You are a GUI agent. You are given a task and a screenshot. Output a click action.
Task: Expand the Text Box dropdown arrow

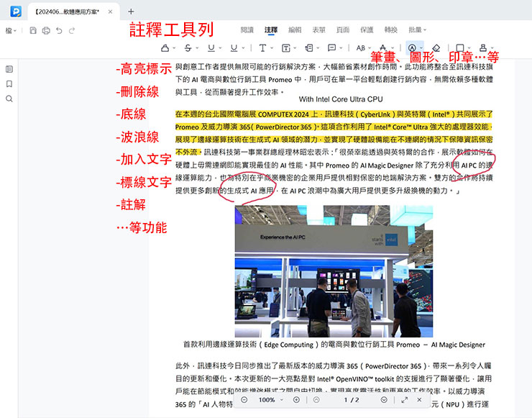pos(295,48)
